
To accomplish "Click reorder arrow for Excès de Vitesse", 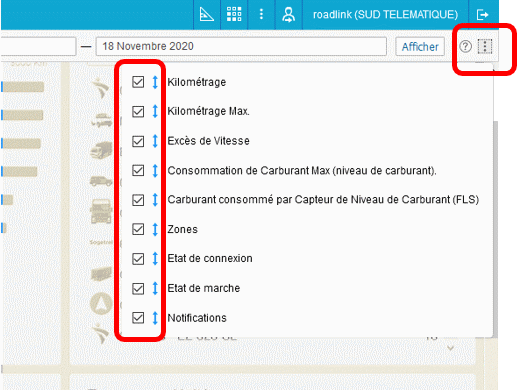I will [x=155, y=141].
